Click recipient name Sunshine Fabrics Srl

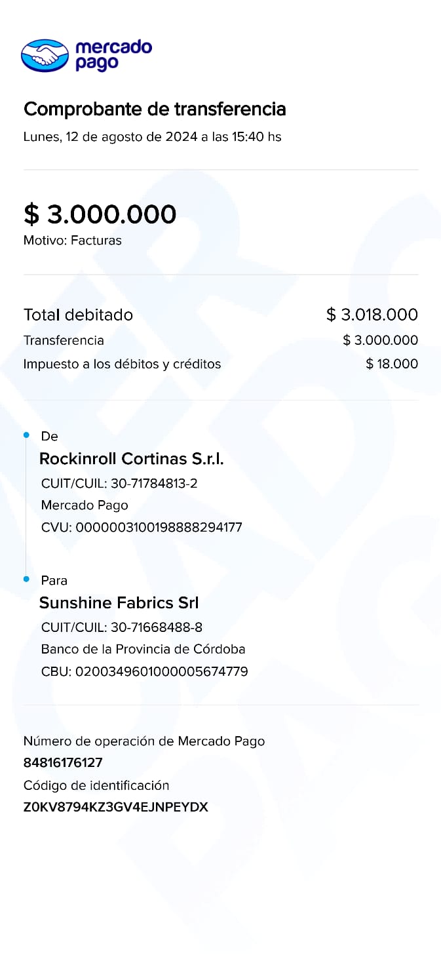119,603
